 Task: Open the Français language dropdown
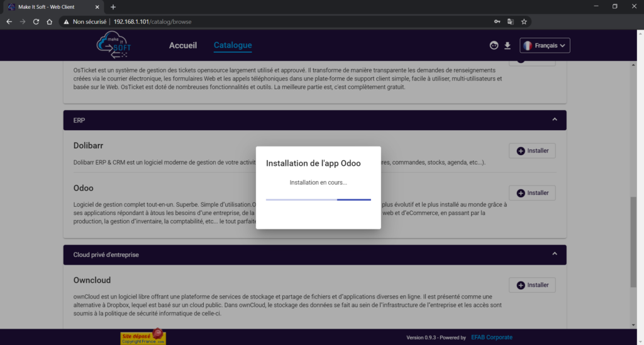(x=545, y=45)
